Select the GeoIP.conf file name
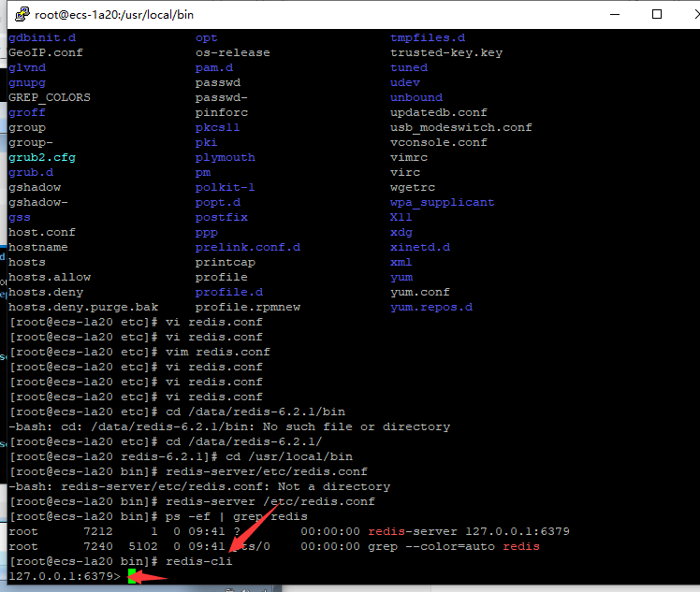 pyautogui.click(x=46, y=52)
